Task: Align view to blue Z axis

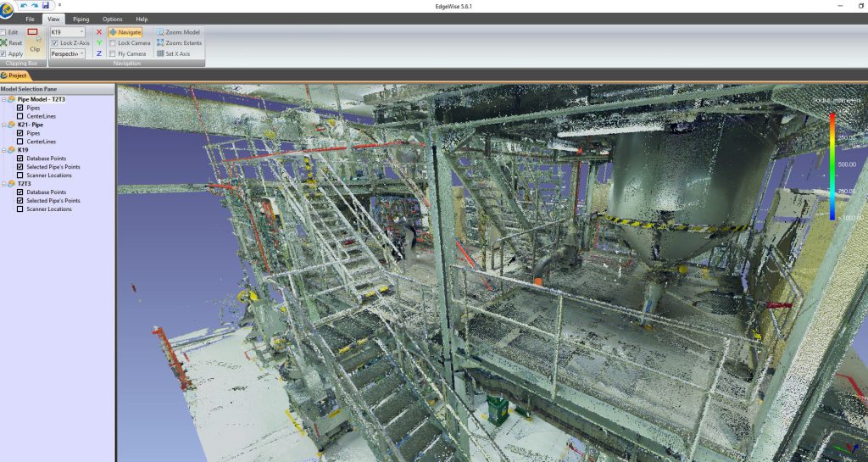Action: [99, 53]
